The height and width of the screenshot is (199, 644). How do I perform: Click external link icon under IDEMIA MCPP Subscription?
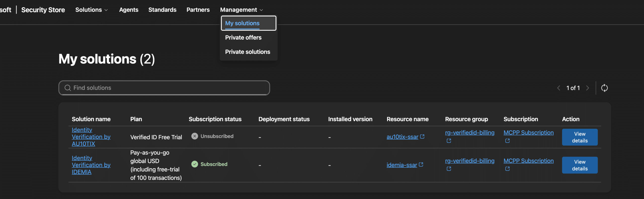pos(507,169)
